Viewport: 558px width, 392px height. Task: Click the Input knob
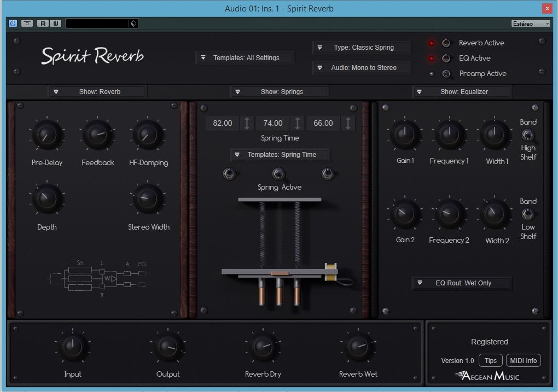73,347
